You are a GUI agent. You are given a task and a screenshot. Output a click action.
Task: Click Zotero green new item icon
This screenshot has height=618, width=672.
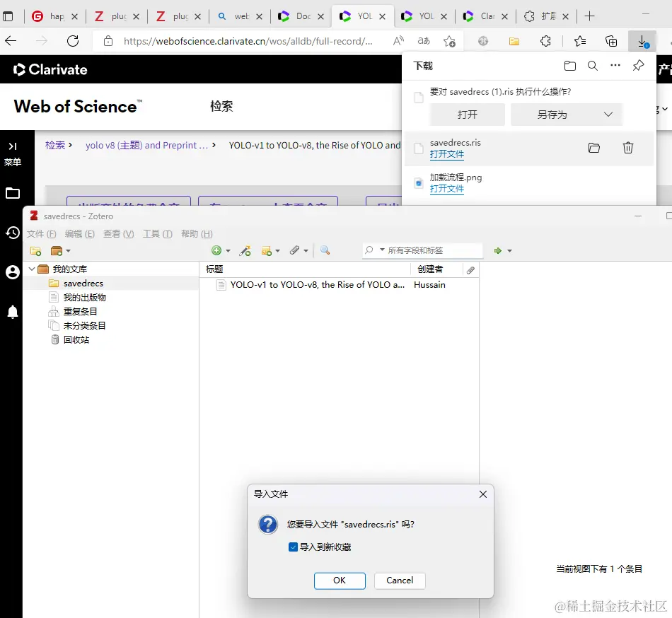[216, 250]
